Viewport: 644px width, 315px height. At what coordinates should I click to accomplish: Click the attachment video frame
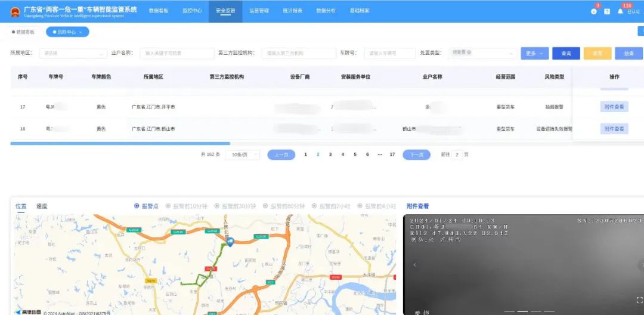(524, 265)
